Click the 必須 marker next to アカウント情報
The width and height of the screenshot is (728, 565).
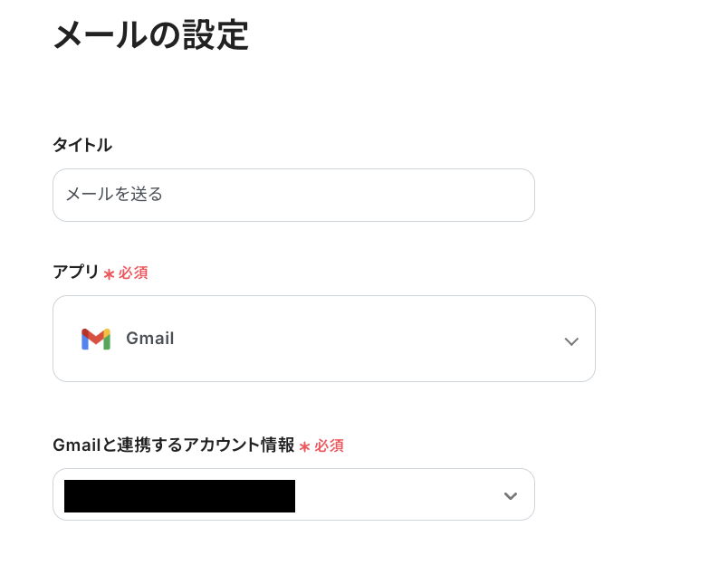click(330, 445)
